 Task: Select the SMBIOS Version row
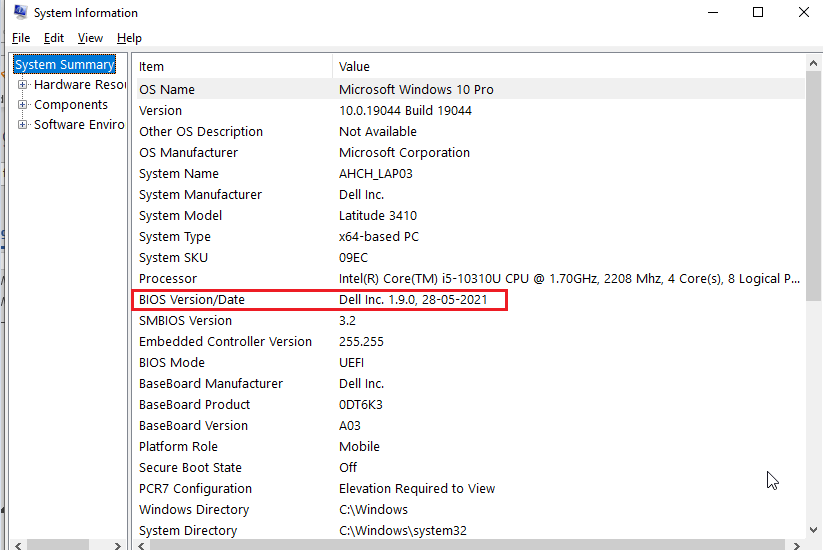pos(470,321)
